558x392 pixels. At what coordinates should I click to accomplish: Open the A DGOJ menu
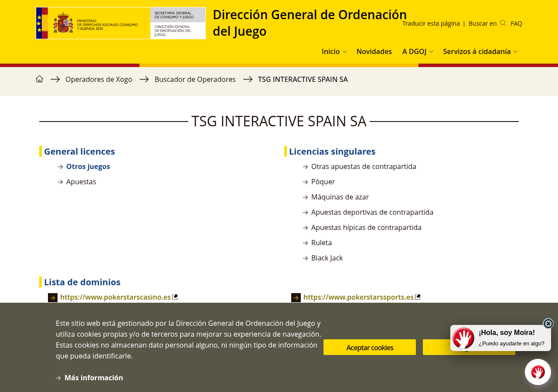(x=414, y=51)
